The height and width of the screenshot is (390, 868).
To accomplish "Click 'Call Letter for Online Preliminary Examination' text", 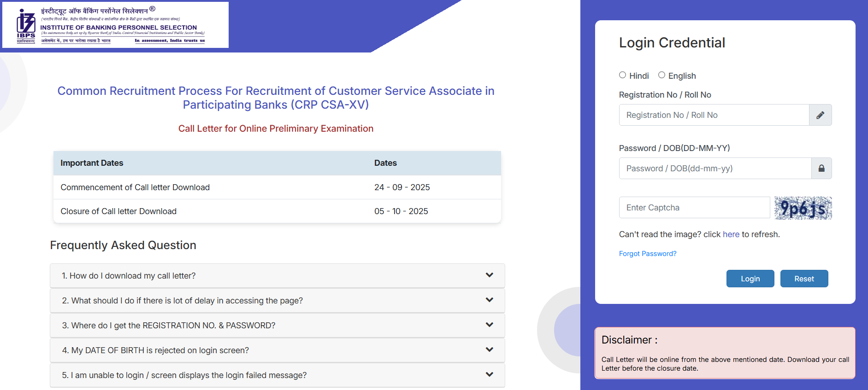I will tap(276, 128).
